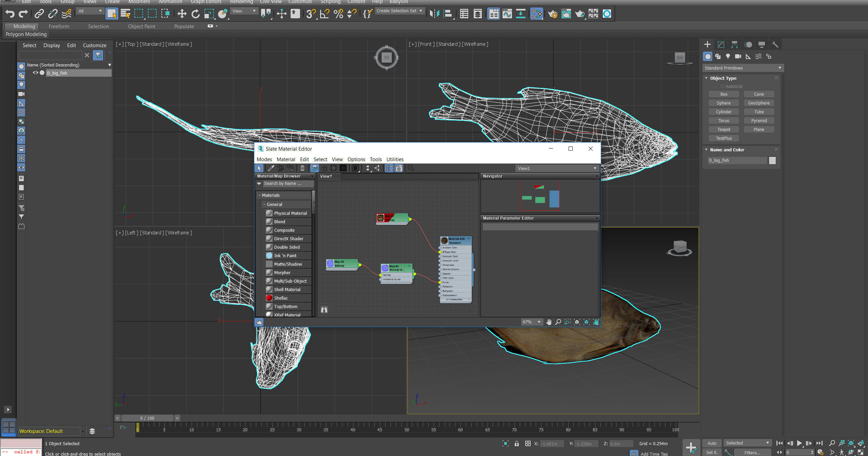
Task: Open the Modify panel tab icon
Action: point(721,44)
